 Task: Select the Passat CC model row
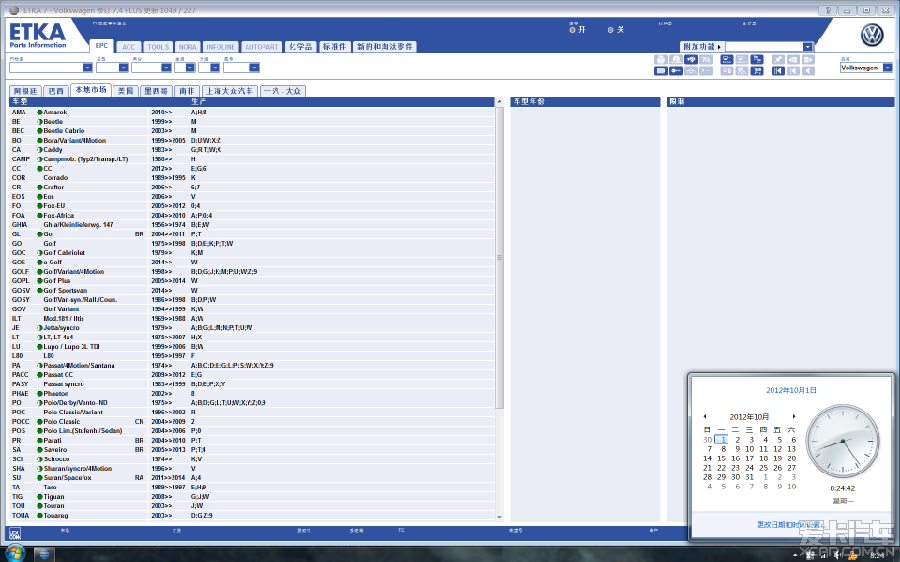click(252, 374)
